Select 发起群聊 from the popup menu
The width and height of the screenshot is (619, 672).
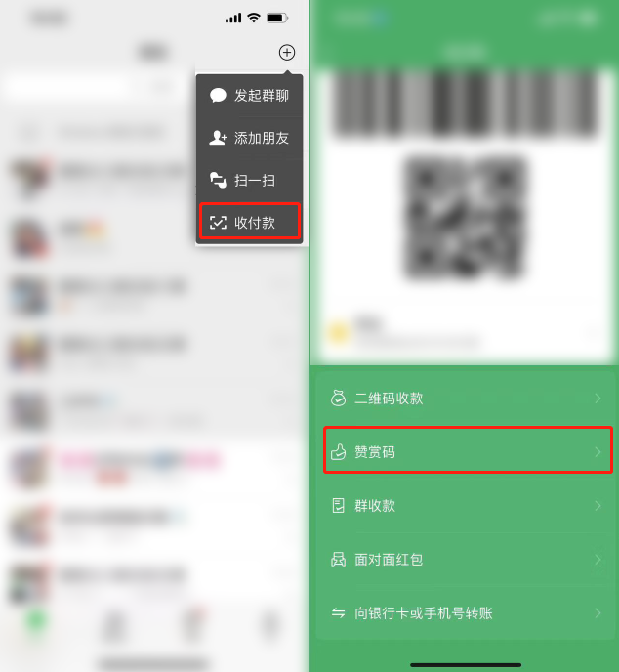pyautogui.click(x=249, y=95)
